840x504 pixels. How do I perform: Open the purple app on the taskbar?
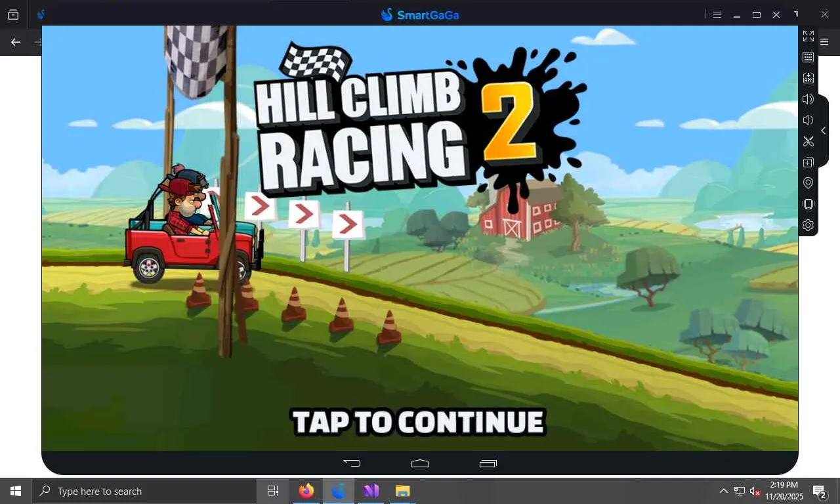click(371, 491)
